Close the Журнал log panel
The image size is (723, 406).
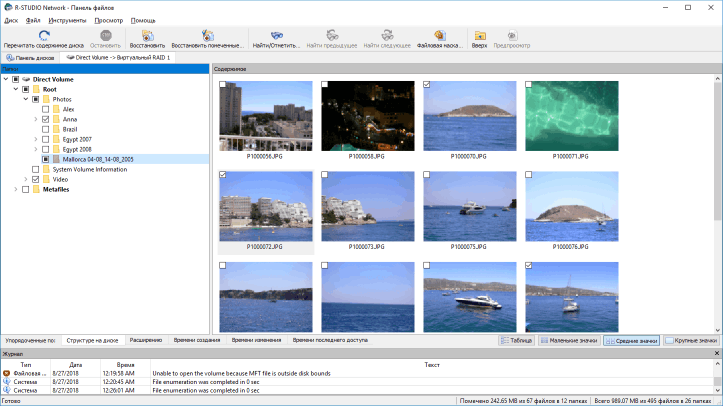(x=717, y=353)
